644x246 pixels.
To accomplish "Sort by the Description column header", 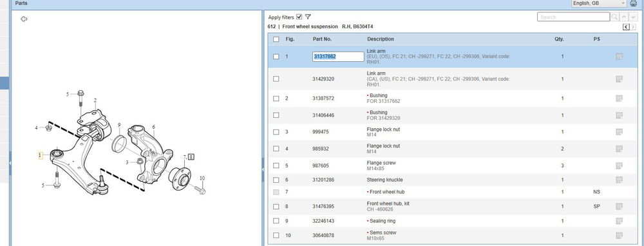I will 381,39.
